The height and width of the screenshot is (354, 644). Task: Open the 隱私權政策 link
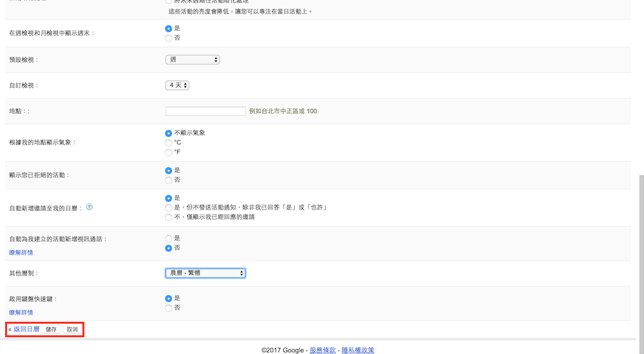coord(357,350)
